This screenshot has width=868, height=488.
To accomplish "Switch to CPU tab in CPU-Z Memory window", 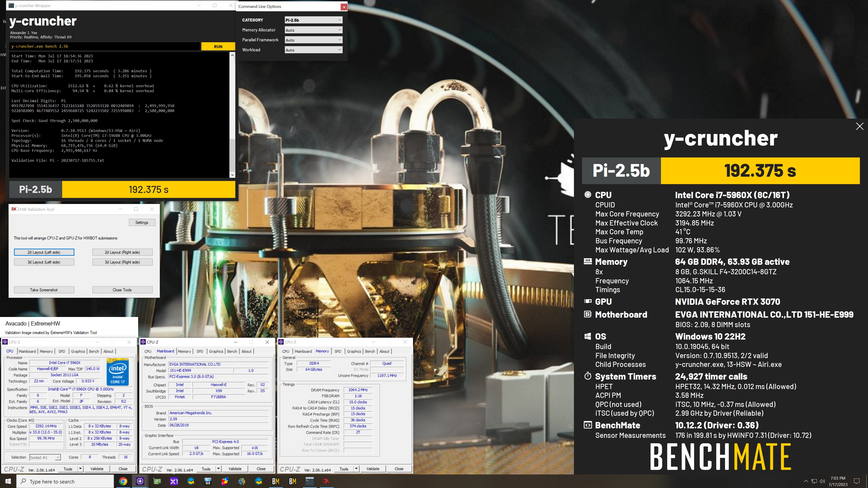I will tap(286, 351).
